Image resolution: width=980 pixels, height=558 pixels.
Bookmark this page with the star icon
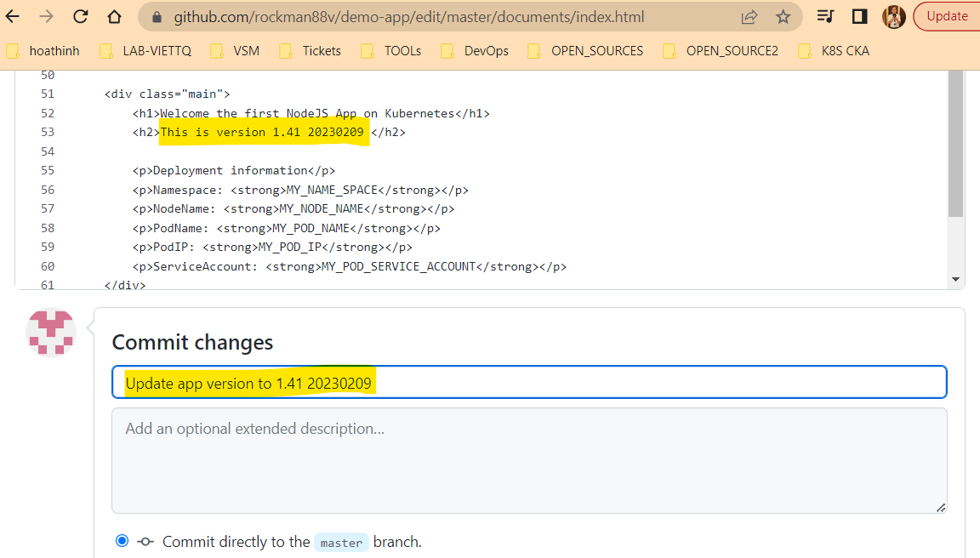tap(783, 17)
